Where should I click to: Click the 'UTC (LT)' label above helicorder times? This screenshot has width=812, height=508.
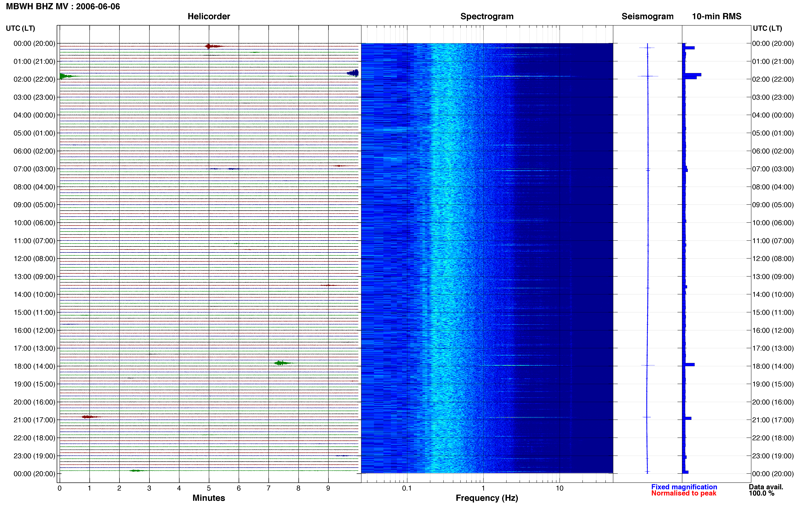(x=21, y=28)
